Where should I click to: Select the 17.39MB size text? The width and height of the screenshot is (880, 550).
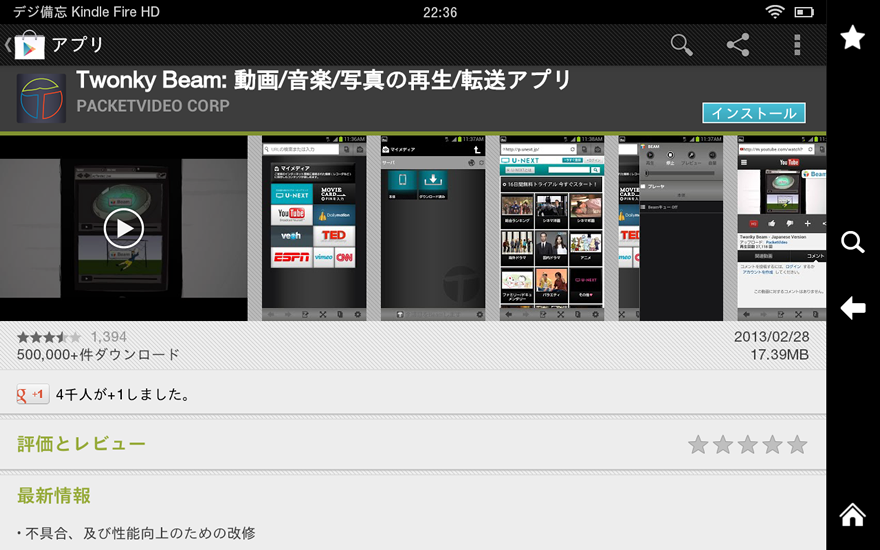point(780,355)
